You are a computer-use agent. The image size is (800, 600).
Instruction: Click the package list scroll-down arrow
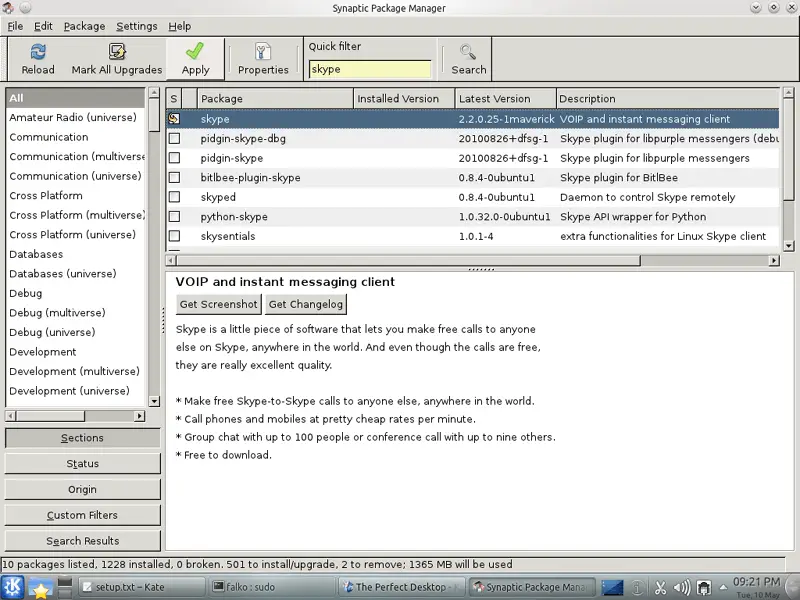[788, 246]
